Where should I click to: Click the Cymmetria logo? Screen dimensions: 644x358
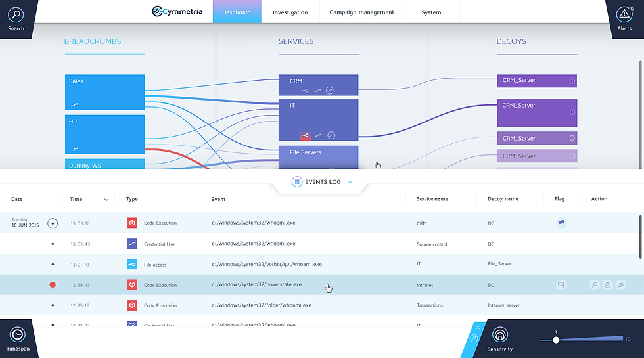pos(177,12)
